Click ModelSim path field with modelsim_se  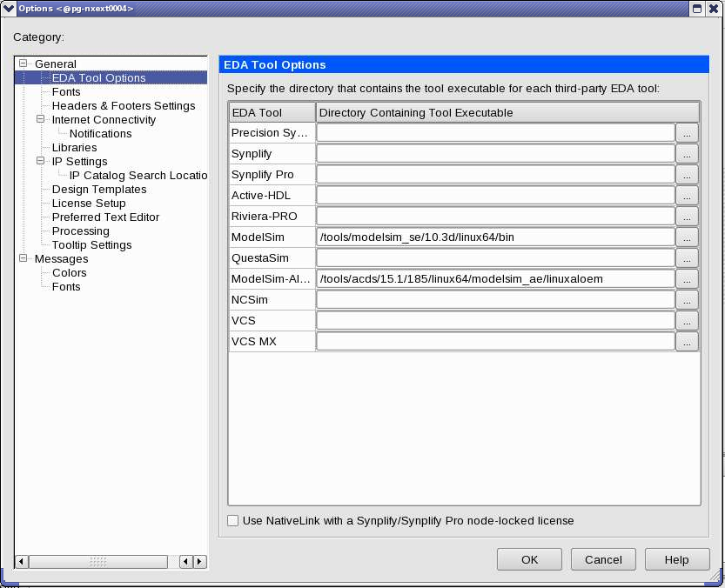click(x=495, y=237)
